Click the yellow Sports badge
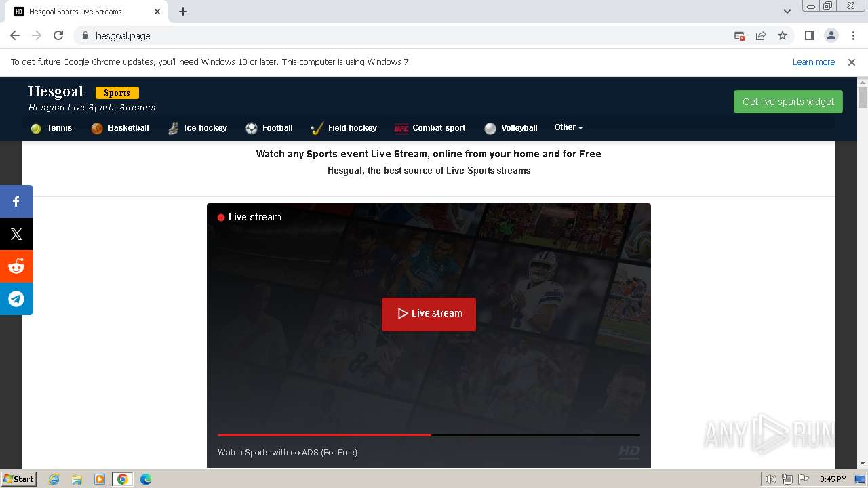The height and width of the screenshot is (488, 868). click(117, 93)
